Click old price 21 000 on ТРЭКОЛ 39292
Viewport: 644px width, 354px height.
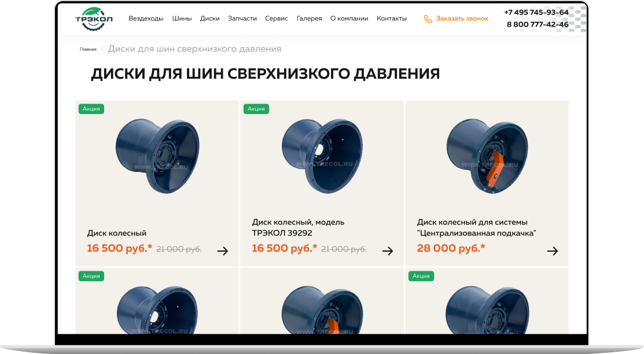[344, 249]
